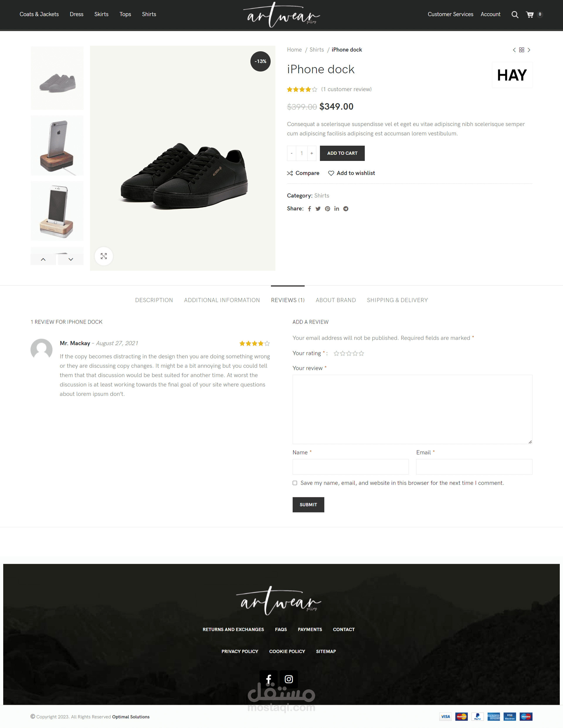Click the Add to Cart button

click(342, 153)
